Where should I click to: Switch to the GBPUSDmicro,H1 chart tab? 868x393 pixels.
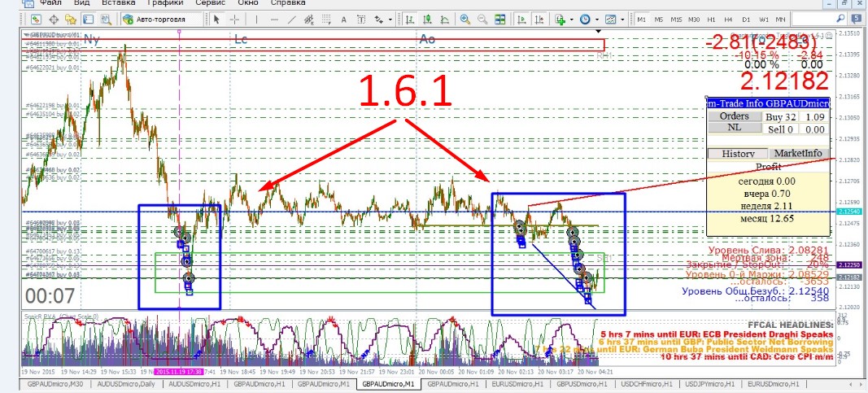click(581, 383)
